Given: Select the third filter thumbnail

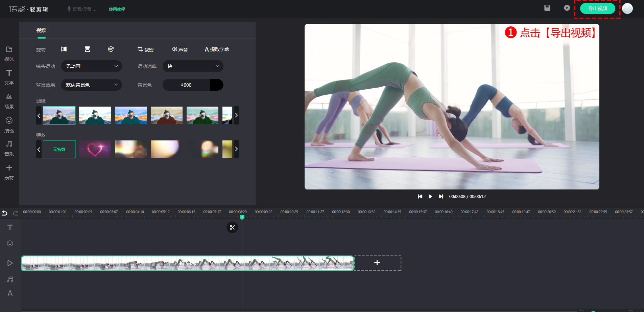Looking at the screenshot, I should [x=131, y=115].
